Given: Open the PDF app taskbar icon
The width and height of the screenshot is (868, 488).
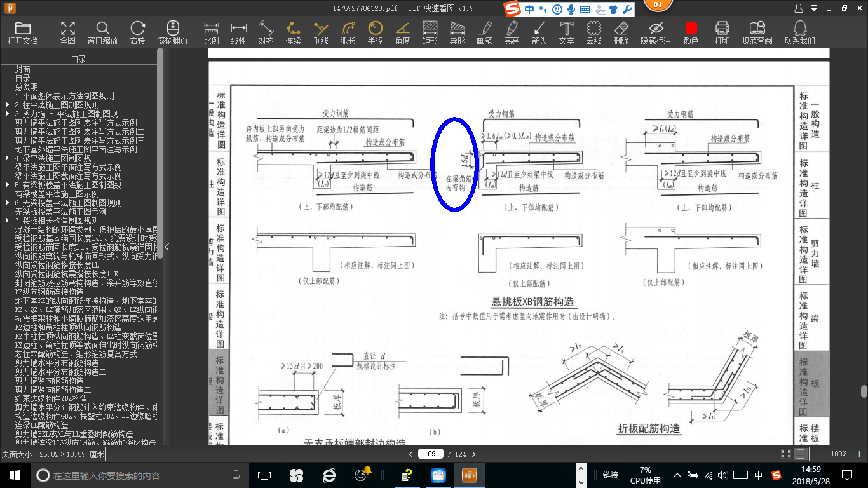Looking at the screenshot, I should tap(469, 475).
